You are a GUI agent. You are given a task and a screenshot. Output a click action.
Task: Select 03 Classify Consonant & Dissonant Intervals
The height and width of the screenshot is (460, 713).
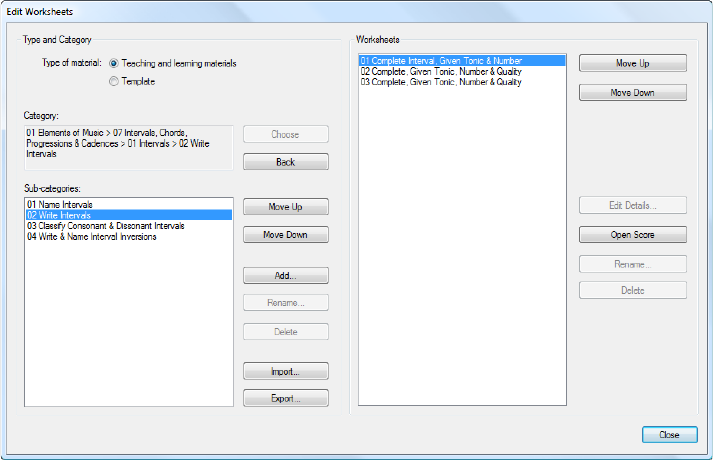click(129, 226)
